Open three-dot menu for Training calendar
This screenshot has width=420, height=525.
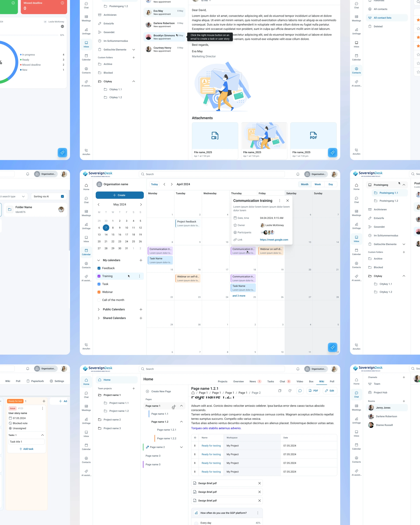point(139,276)
